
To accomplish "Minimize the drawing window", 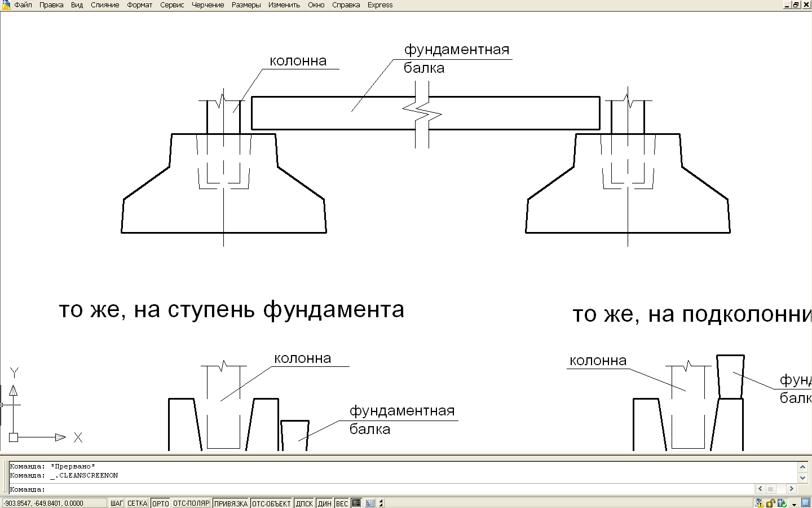I will click(x=787, y=5).
